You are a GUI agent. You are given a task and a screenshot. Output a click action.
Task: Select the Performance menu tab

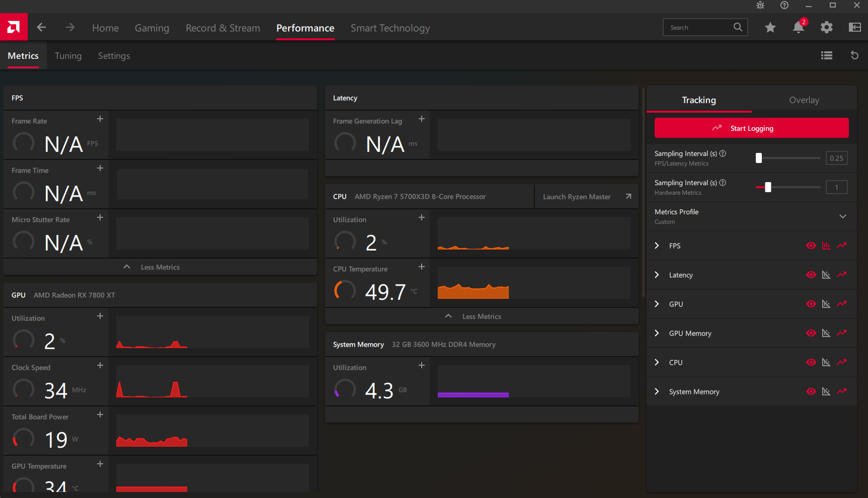click(x=305, y=28)
